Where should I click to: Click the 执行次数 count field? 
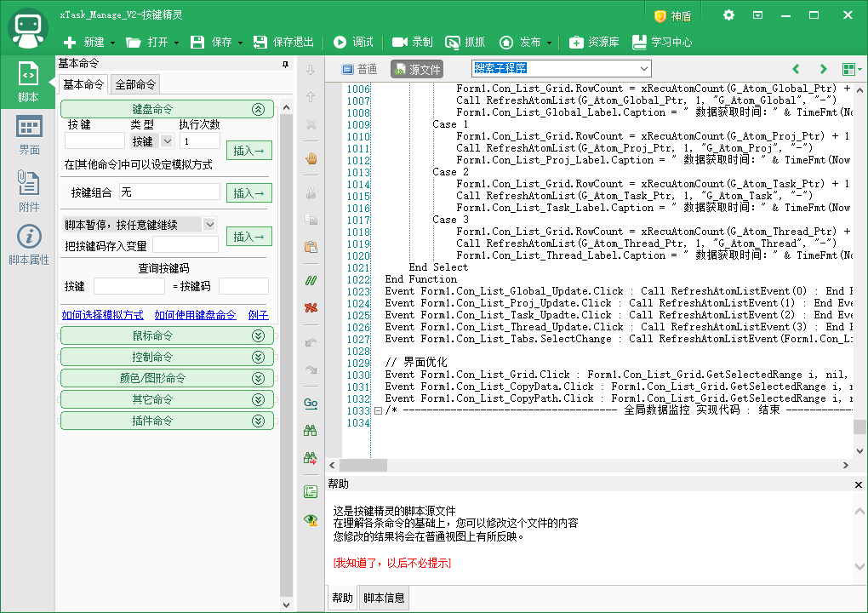(199, 141)
